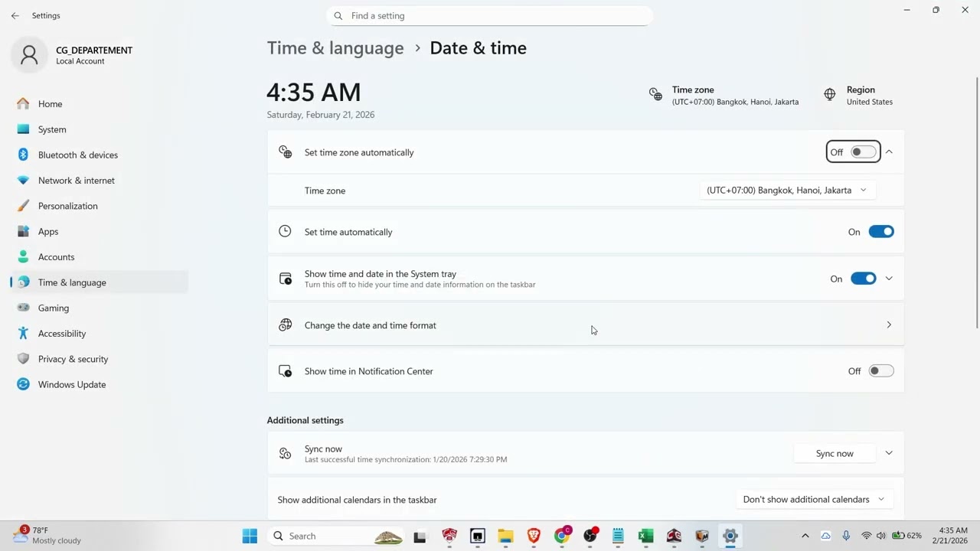Expand the Sync now section chevron

tap(889, 453)
